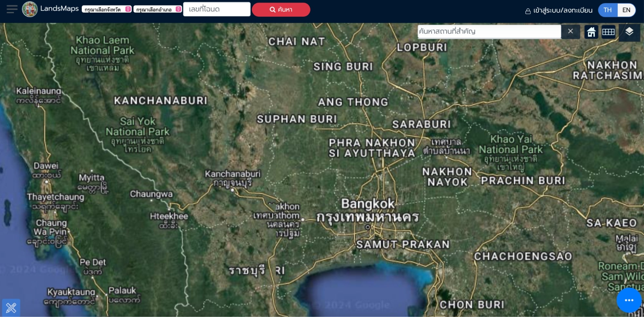
Task: Click into the deed number (เลขที่โฉนด) field
Action: click(216, 9)
